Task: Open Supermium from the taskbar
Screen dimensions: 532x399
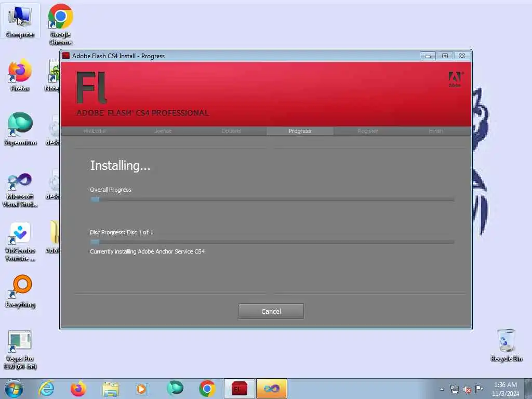Action: tap(175, 389)
